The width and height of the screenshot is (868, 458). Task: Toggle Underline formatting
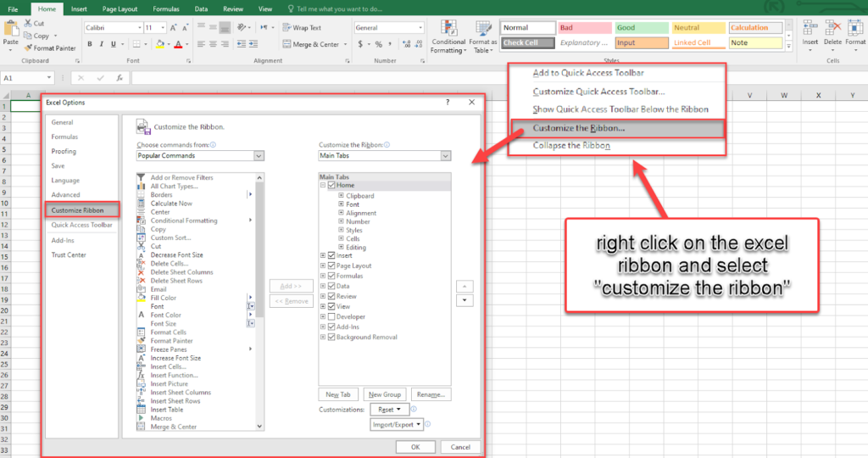click(x=114, y=44)
